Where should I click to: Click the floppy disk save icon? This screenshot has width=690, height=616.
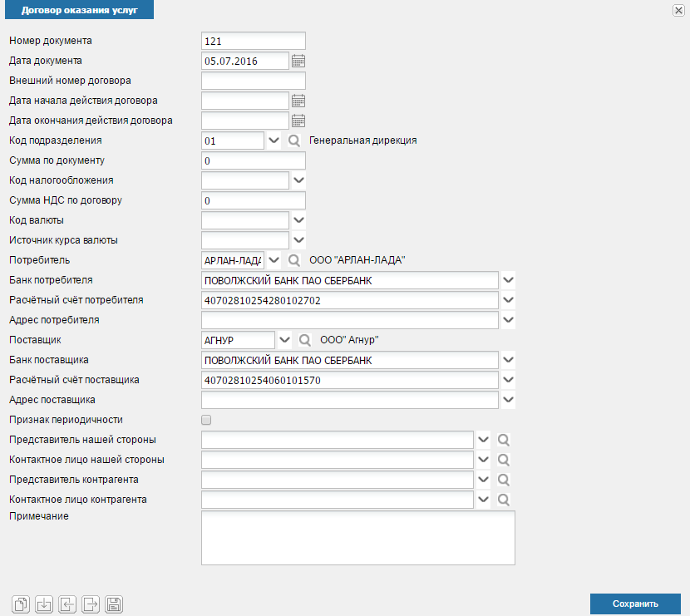click(x=114, y=604)
